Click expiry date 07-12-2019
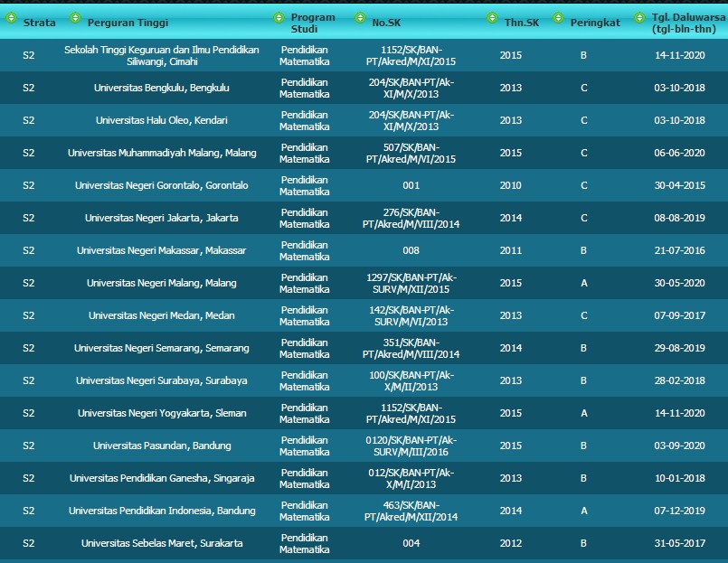The image size is (728, 563). [679, 510]
